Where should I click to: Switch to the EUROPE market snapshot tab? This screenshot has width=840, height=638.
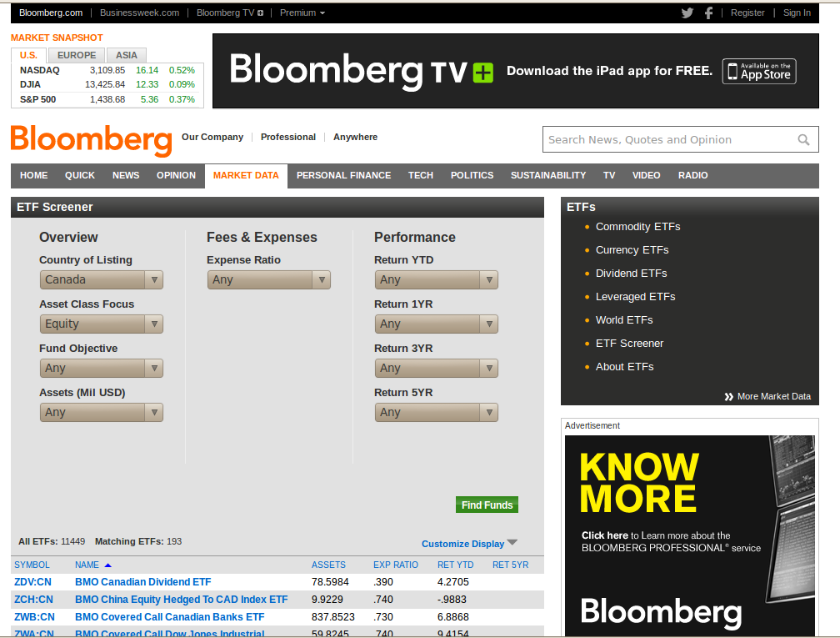tap(77, 55)
